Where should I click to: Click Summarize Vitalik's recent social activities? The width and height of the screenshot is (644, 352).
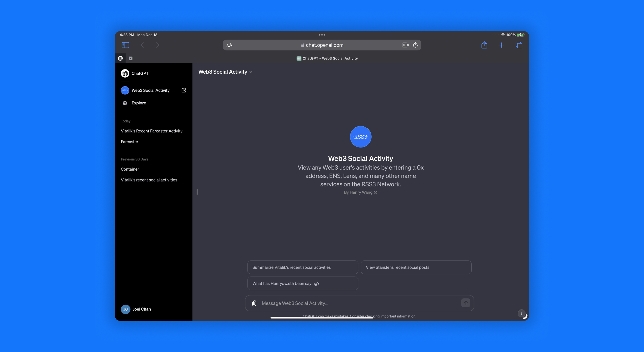(x=302, y=267)
